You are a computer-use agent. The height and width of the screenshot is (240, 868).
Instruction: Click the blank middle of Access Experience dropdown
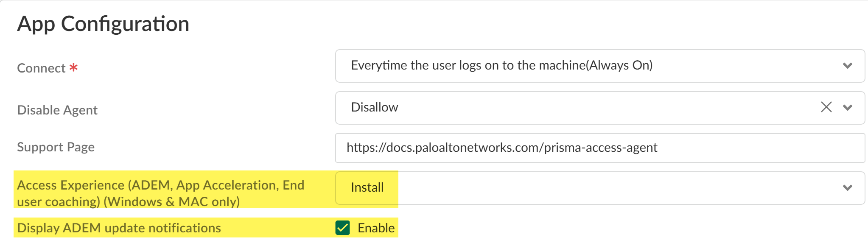(x=615, y=188)
